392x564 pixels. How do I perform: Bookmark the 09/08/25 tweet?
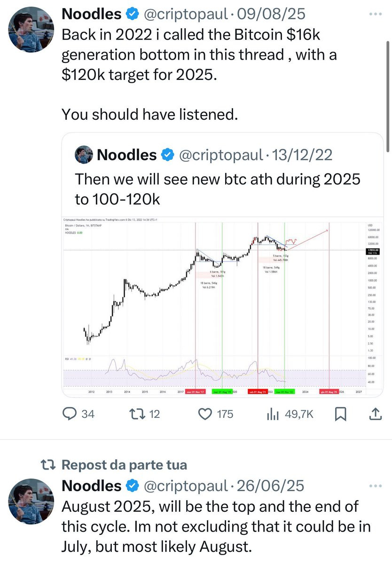point(341,414)
